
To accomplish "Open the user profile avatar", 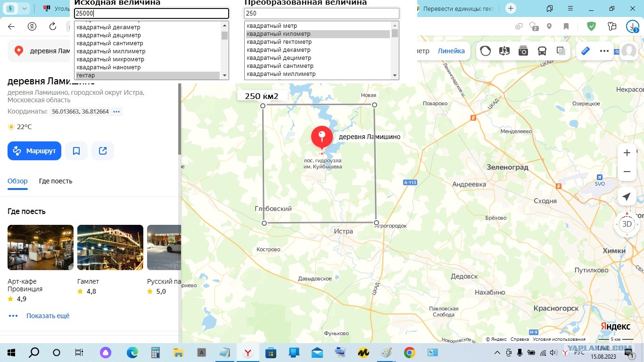I will (629, 51).
